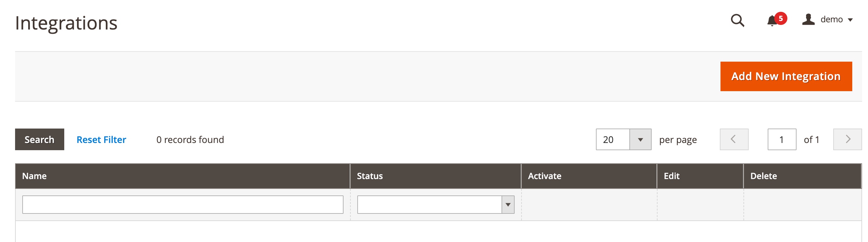The width and height of the screenshot is (868, 242).
Task: Click the Add New Integration button
Action: (785, 76)
